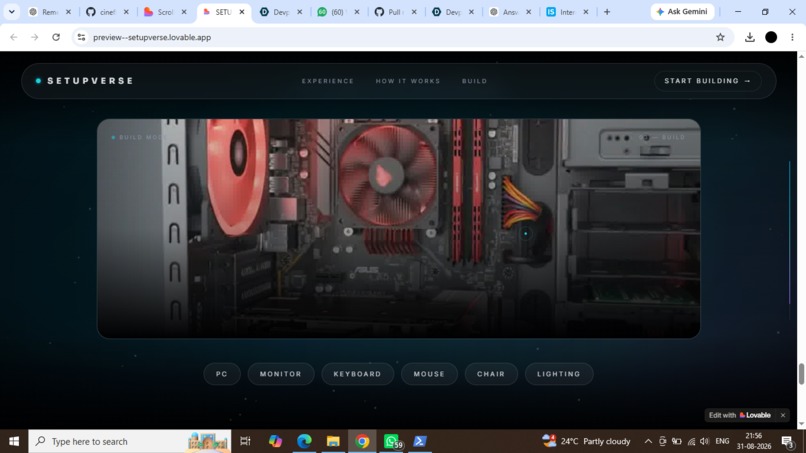Open the Windows Start menu
Viewport: 806px width, 453px height.
[x=14, y=441]
